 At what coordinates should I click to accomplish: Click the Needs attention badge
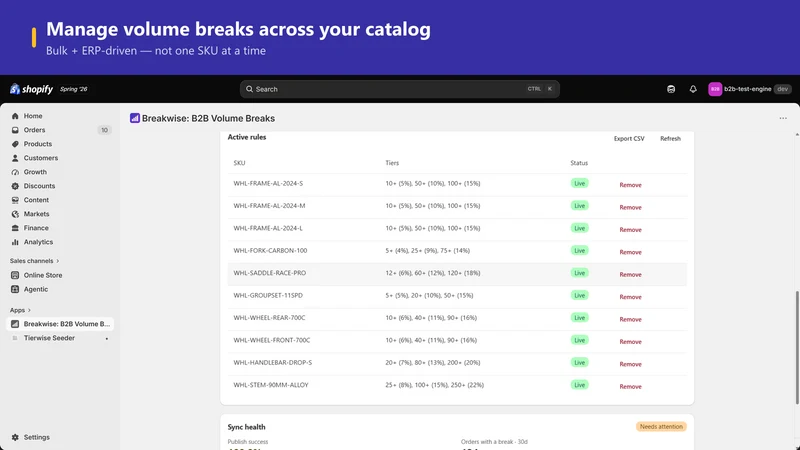pyautogui.click(x=661, y=427)
